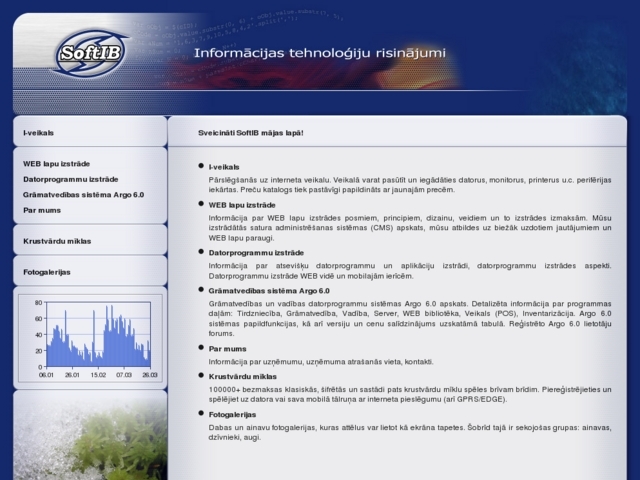This screenshot has width=640, height=480.
Task: Open Fotogalerijas from the sidebar
Action: click(47, 272)
